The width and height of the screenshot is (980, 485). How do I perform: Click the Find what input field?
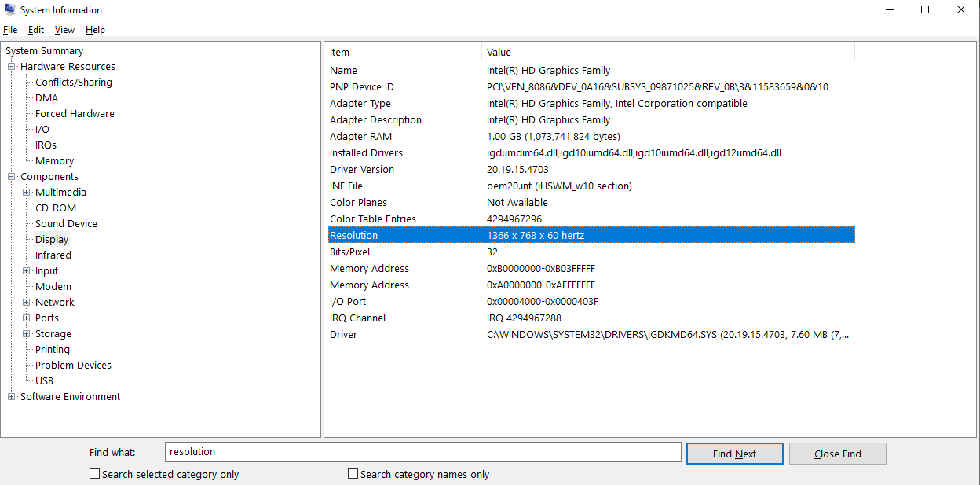coord(423,452)
